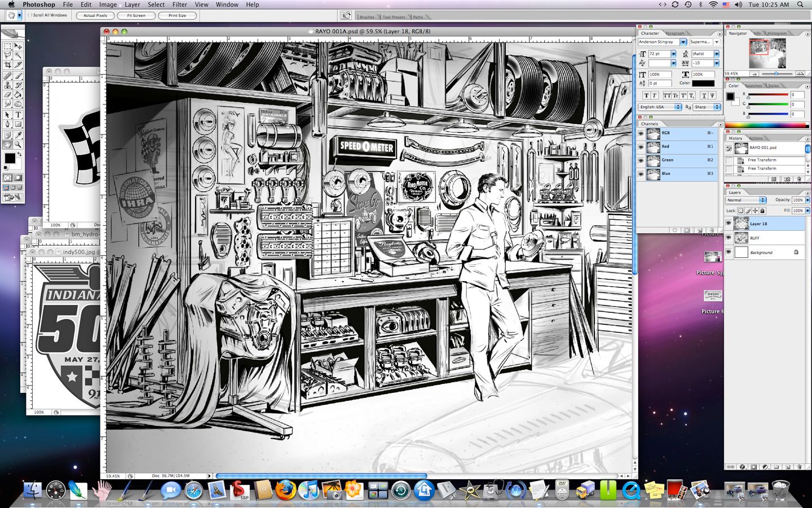Click Character text color swatch
This screenshot has width=812, height=508.
click(x=703, y=83)
